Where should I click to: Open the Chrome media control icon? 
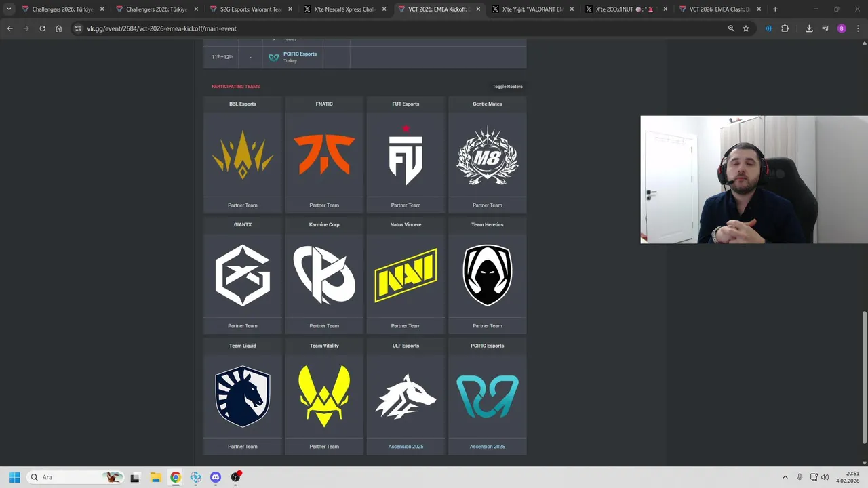(x=825, y=28)
